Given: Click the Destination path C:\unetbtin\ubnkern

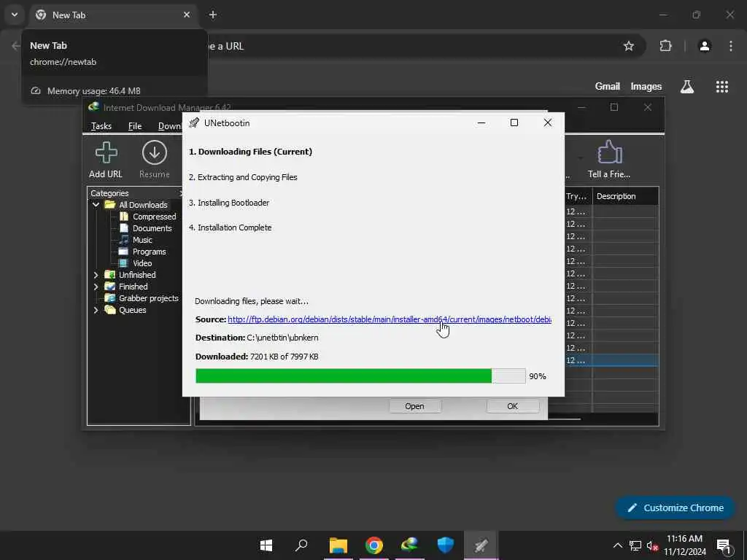Looking at the screenshot, I should click(x=282, y=338).
